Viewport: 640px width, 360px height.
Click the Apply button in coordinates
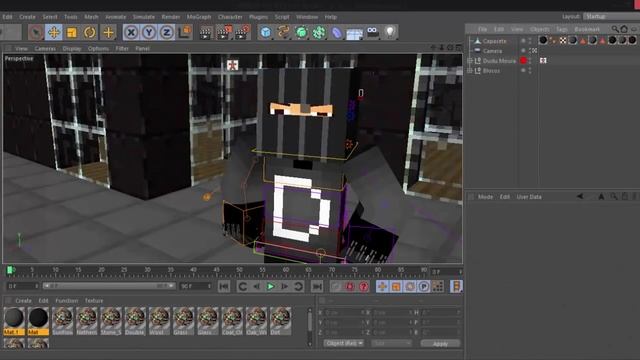(440, 344)
